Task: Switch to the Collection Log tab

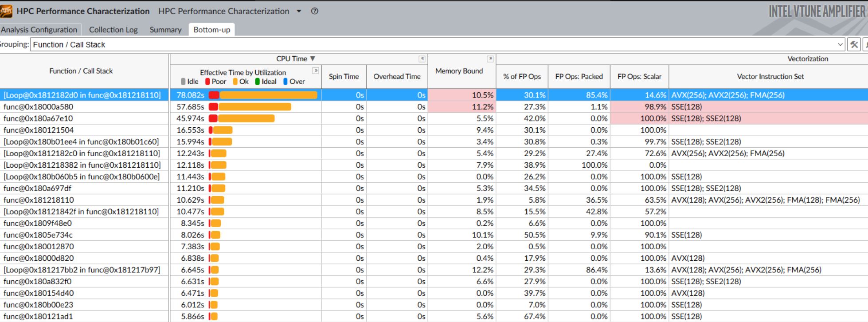Action: [113, 30]
